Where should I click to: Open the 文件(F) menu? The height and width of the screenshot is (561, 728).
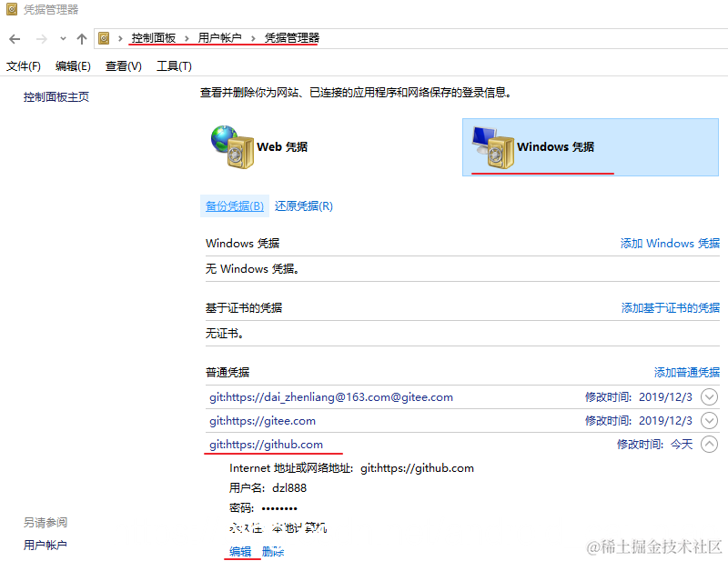pos(24,66)
